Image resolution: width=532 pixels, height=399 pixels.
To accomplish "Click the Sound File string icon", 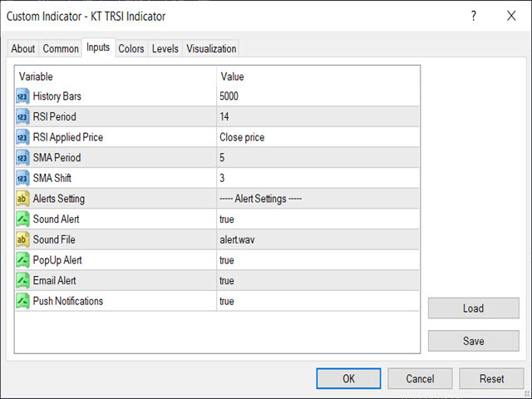I will tap(22, 239).
